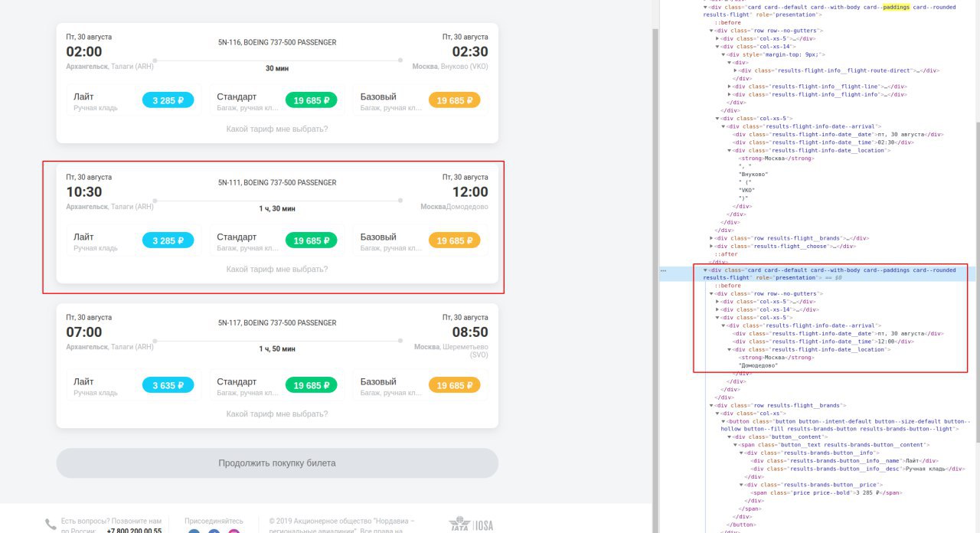Select the "Домодедово" text node in DOM tree
Image resolution: width=980 pixels, height=533 pixels.
pyautogui.click(x=758, y=365)
